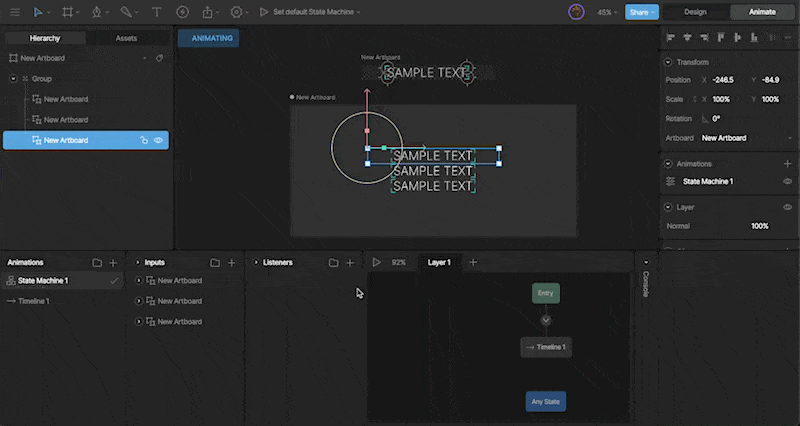This screenshot has height=426, width=800.
Task: Align top edges icon
Action: (x=721, y=37)
